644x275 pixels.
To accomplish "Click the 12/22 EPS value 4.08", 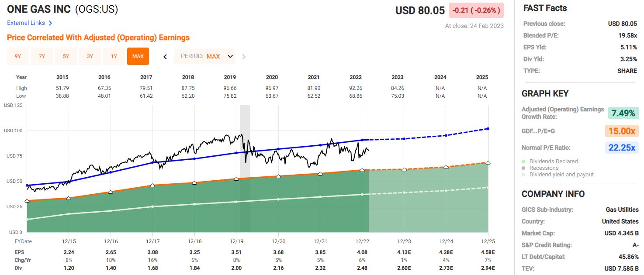I will 362,252.
